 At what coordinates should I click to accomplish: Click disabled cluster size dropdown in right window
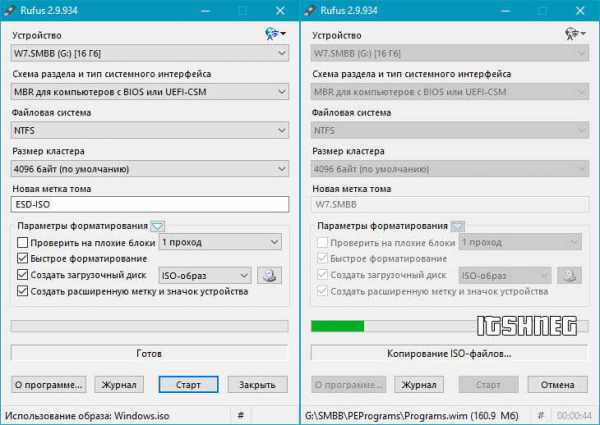point(450,169)
